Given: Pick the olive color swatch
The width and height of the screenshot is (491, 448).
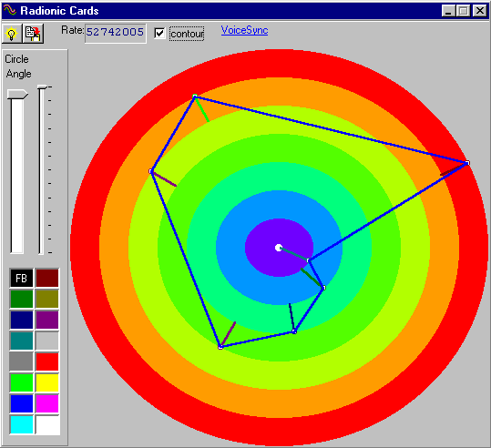Looking at the screenshot, I should pyautogui.click(x=47, y=299).
